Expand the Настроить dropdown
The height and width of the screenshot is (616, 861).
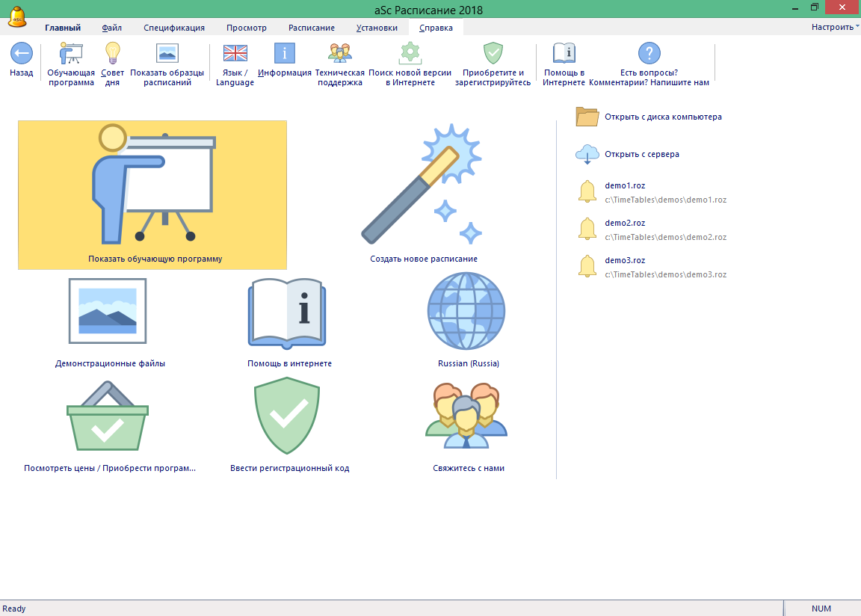(833, 27)
